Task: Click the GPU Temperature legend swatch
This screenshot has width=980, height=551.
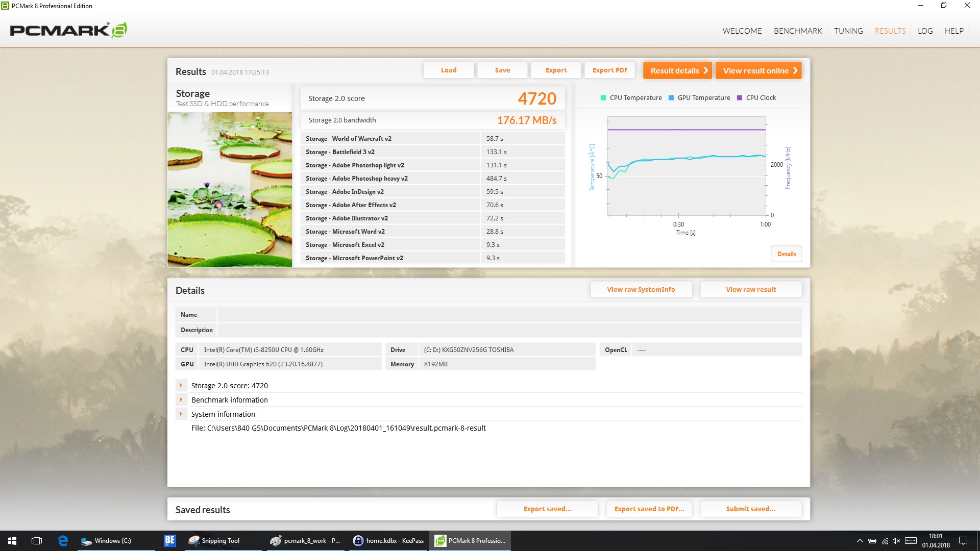Action: (x=671, y=98)
